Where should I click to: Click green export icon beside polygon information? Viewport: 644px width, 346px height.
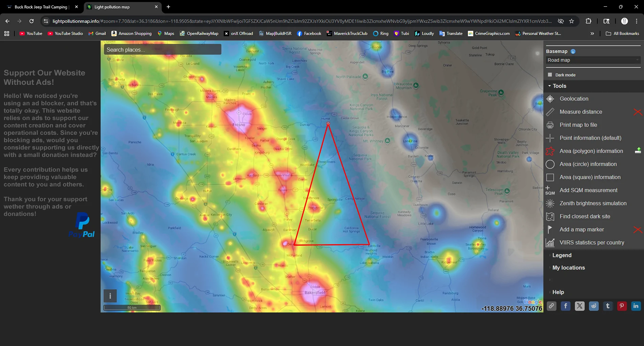pos(638,150)
